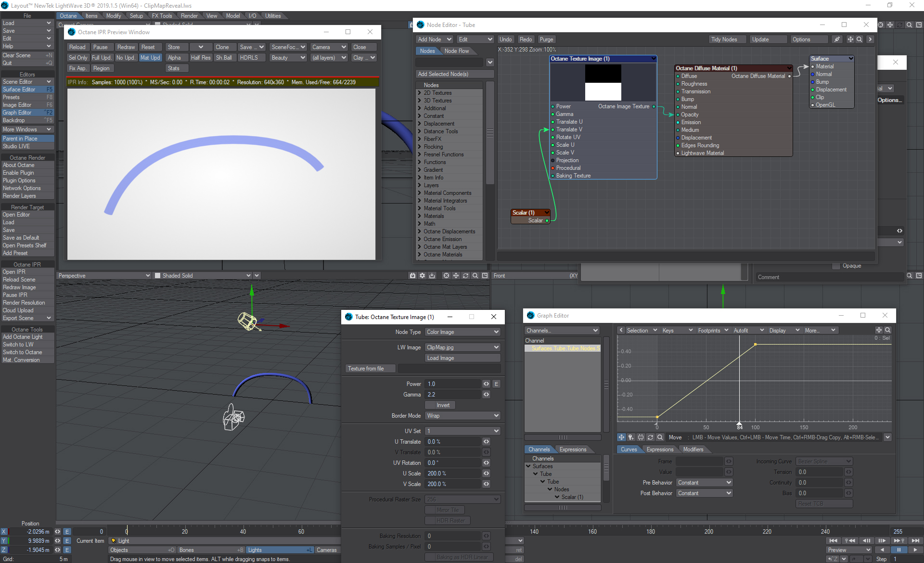The height and width of the screenshot is (563, 924).
Task: Jump to the first frame of timeline
Action: tap(833, 541)
